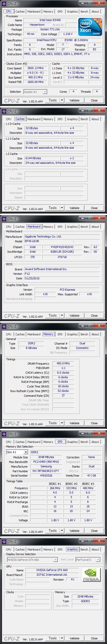Viewport: 107px width, 644px height.
Task: Click Close button in the Graphics window
Action: 94,638
